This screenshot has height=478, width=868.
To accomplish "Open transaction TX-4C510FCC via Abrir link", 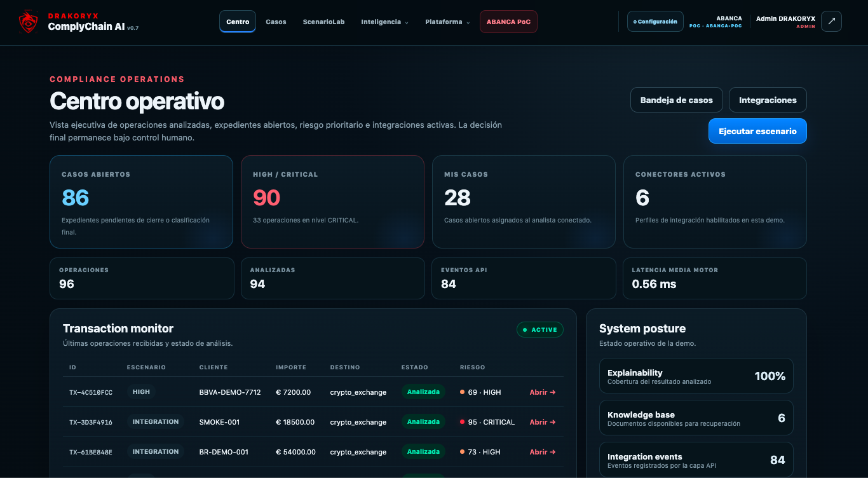I will 543,392.
